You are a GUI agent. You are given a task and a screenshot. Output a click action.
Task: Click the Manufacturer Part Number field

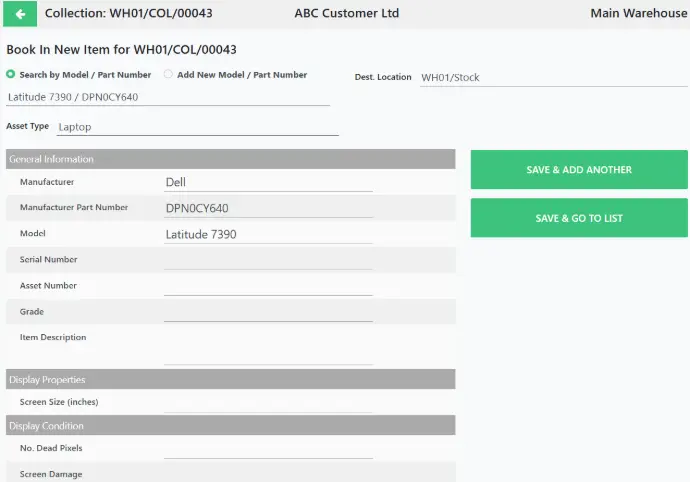(x=268, y=208)
